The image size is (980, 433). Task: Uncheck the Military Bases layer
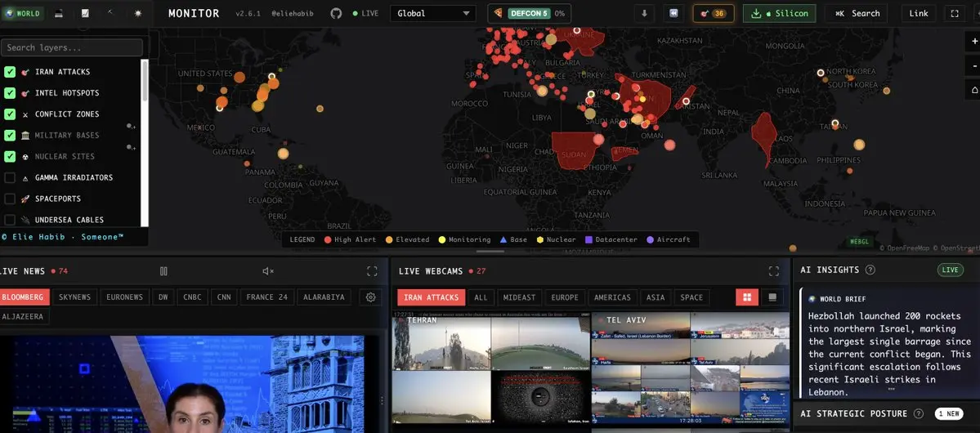[10, 135]
